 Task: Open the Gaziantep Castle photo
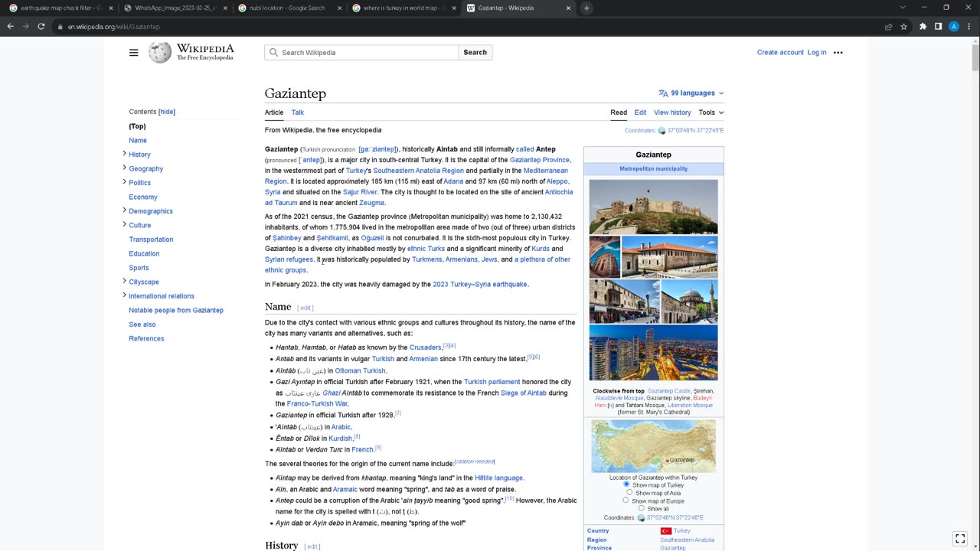[x=653, y=207]
